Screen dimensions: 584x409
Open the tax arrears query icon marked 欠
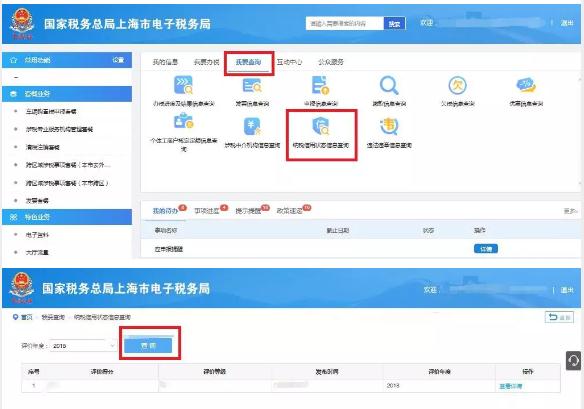coord(457,85)
